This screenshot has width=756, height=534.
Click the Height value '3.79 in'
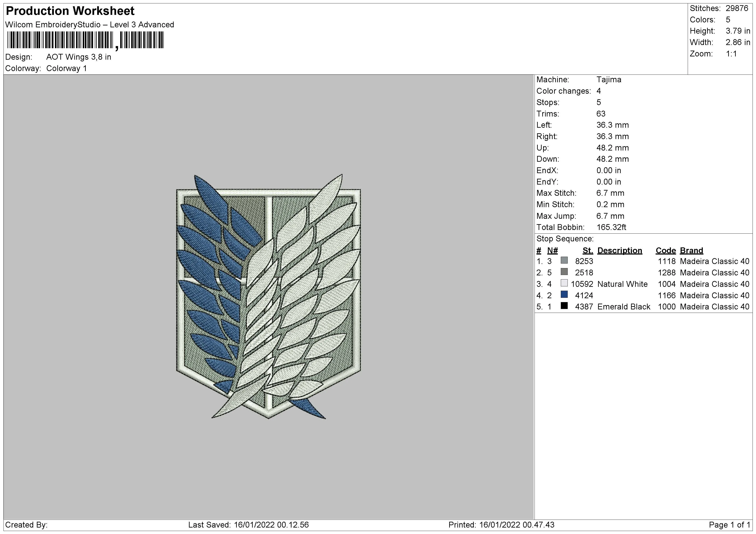(738, 31)
